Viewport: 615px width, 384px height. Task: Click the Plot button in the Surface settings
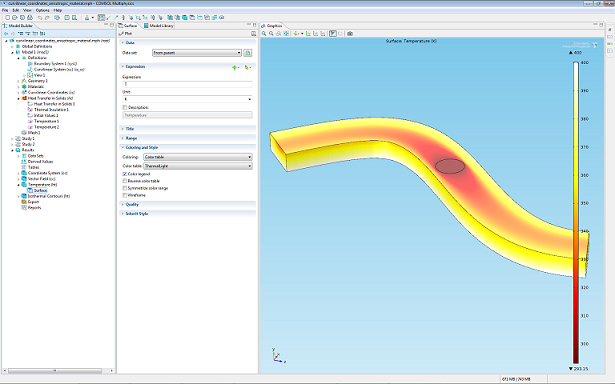[x=126, y=34]
